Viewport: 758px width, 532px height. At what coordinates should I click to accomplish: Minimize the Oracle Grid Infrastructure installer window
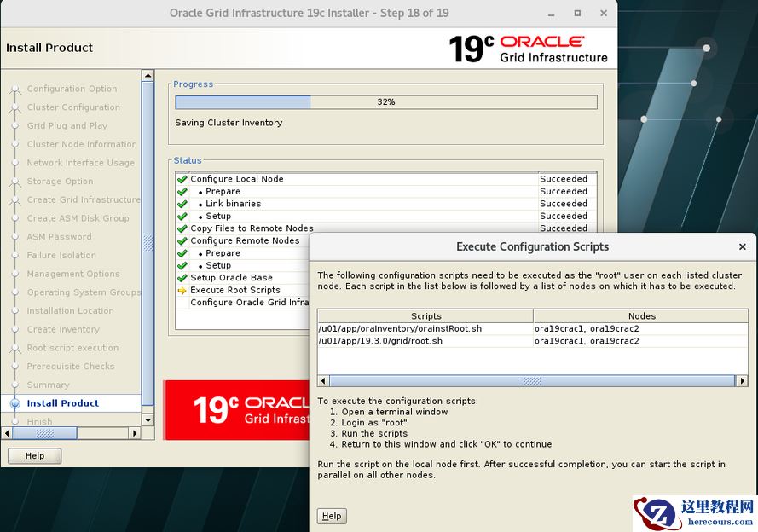point(551,14)
